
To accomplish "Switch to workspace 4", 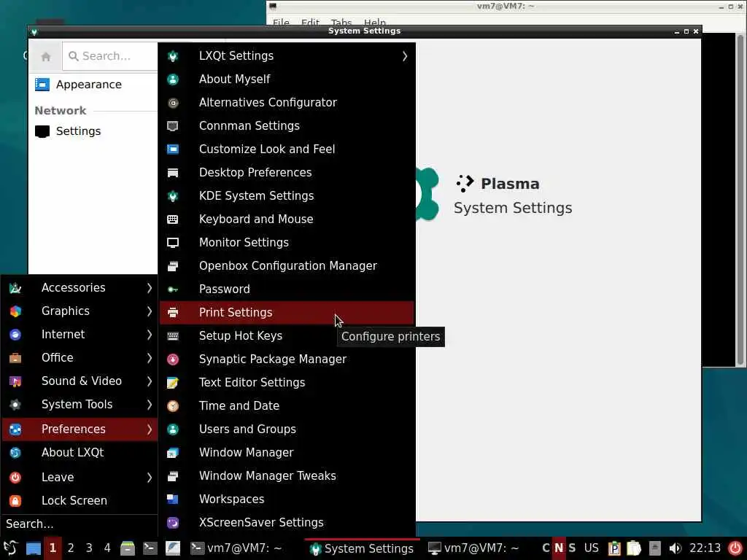I will pyautogui.click(x=107, y=548).
